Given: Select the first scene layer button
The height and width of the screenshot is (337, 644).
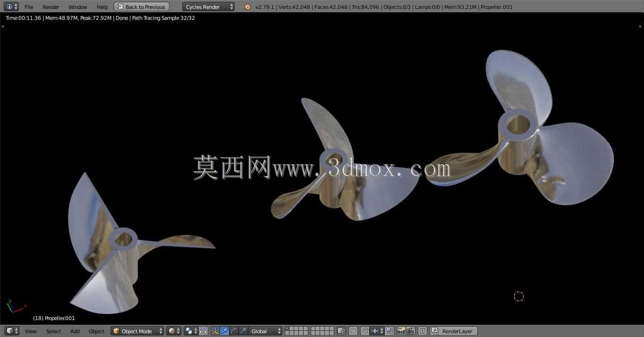Looking at the screenshot, I should (287, 329).
